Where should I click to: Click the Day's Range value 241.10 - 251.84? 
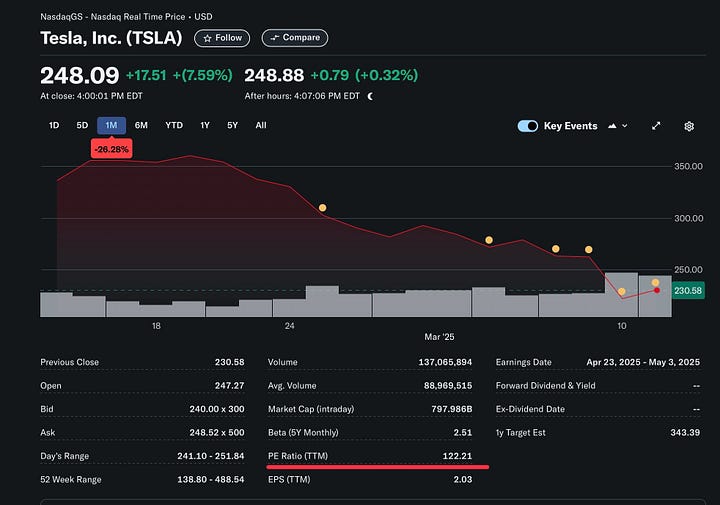(x=211, y=456)
